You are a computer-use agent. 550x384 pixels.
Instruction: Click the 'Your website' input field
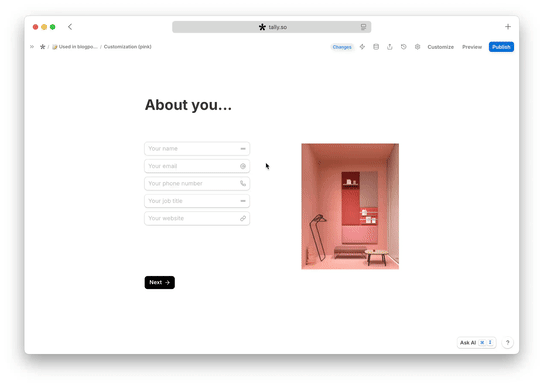[x=197, y=218]
